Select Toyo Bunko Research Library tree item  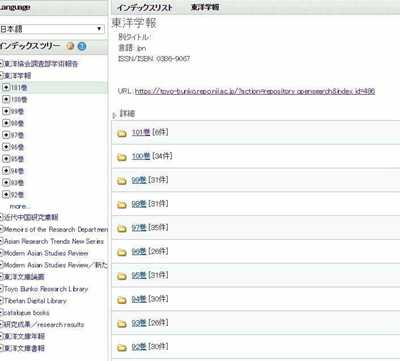coord(46,289)
